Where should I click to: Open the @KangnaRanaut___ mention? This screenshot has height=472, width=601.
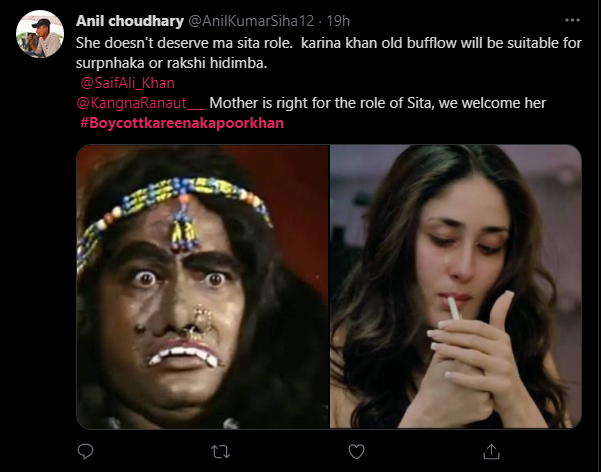tap(140, 103)
